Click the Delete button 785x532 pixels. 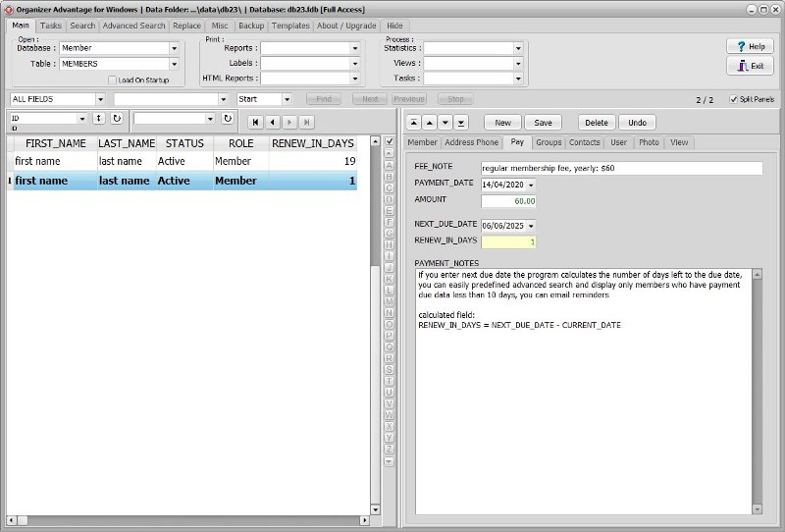(597, 123)
